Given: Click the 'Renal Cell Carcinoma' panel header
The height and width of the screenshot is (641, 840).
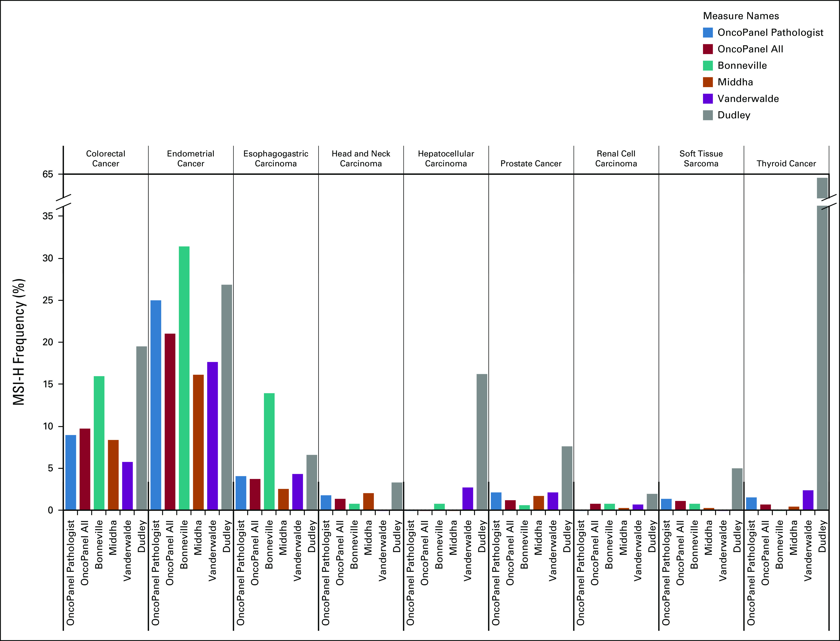Looking at the screenshot, I should pos(616,158).
